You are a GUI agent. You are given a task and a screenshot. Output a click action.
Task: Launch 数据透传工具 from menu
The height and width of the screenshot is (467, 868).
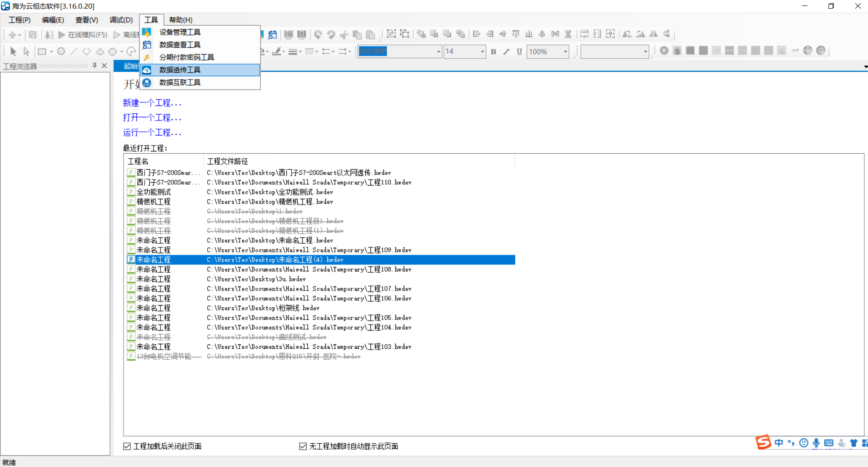pyautogui.click(x=200, y=70)
